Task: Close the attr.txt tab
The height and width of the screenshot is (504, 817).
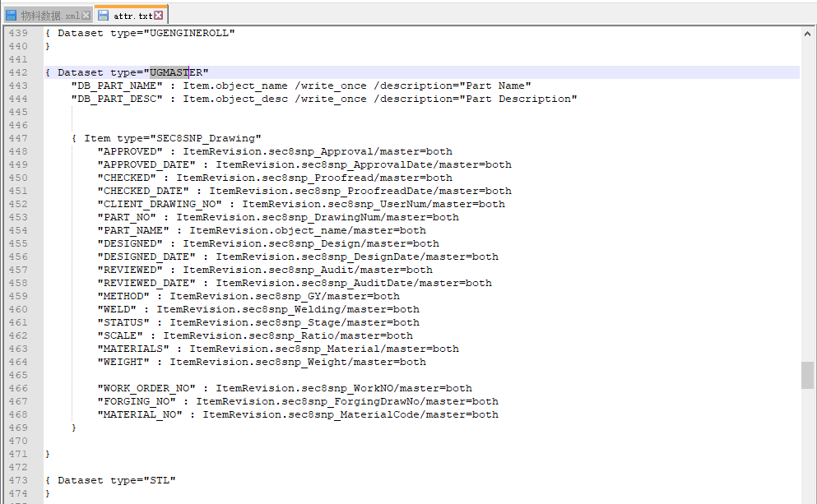Action: 159,16
